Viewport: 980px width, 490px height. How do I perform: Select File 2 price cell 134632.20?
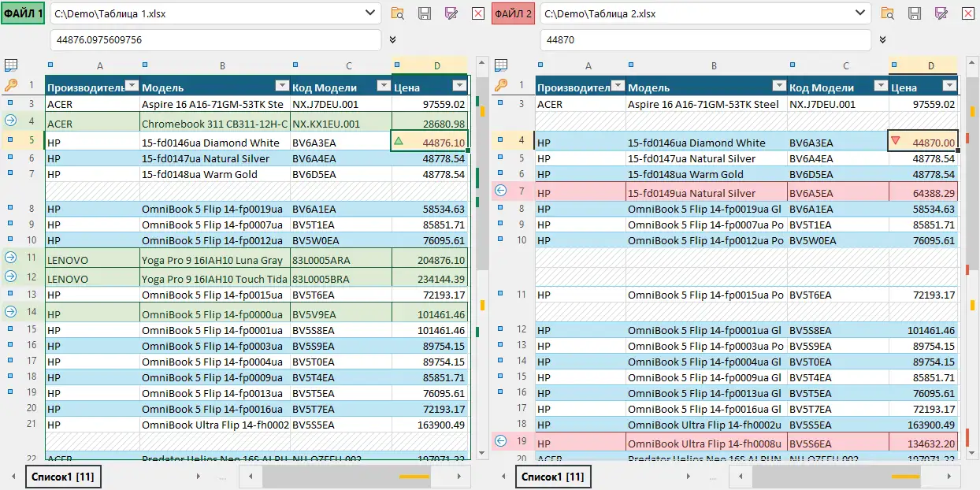tap(922, 444)
